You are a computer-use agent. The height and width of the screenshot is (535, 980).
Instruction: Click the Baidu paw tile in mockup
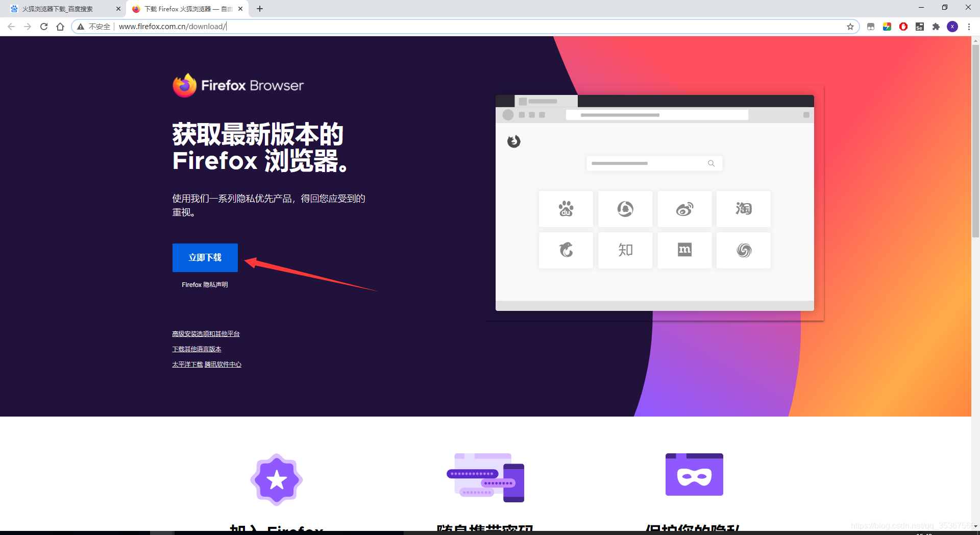tap(566, 209)
